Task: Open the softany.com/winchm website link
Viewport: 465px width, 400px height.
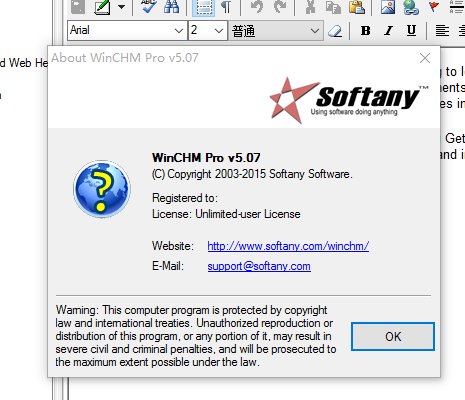Action: click(288, 246)
